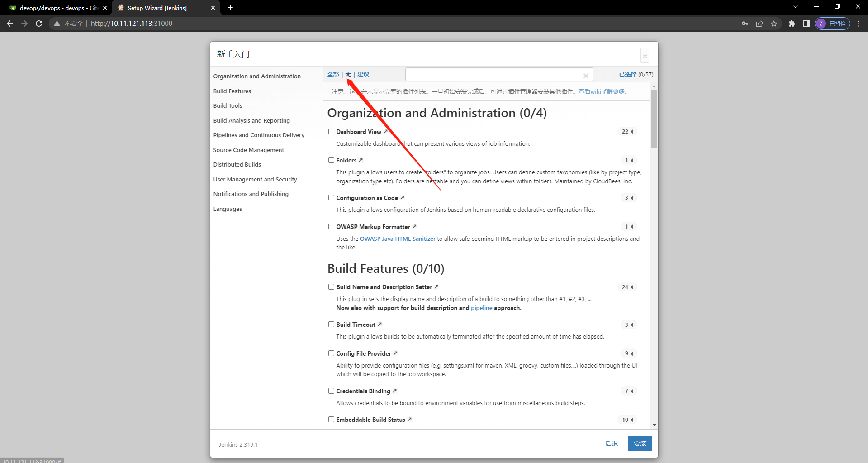Open Config File Provider external link arrow
Viewport: 868px width, 463px height.
(395, 353)
